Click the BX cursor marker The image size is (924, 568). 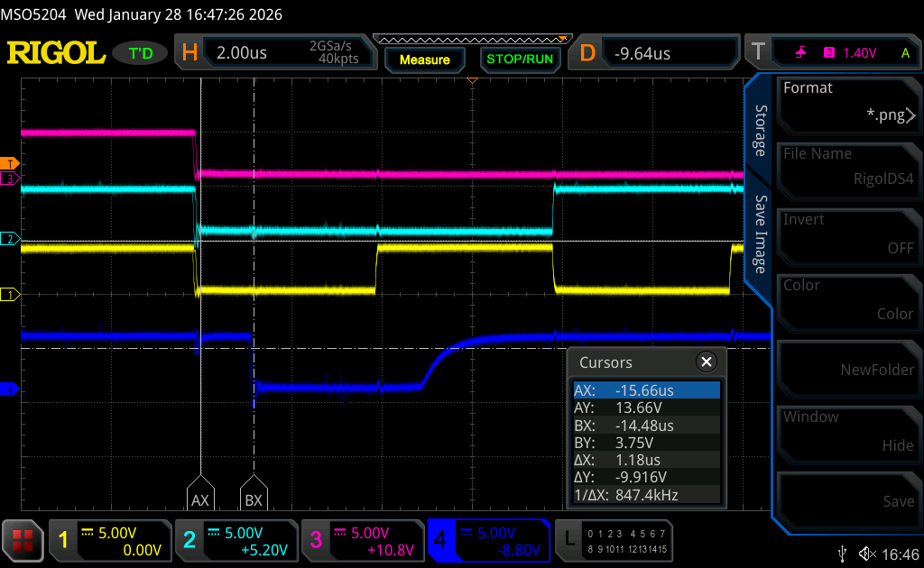(x=254, y=496)
